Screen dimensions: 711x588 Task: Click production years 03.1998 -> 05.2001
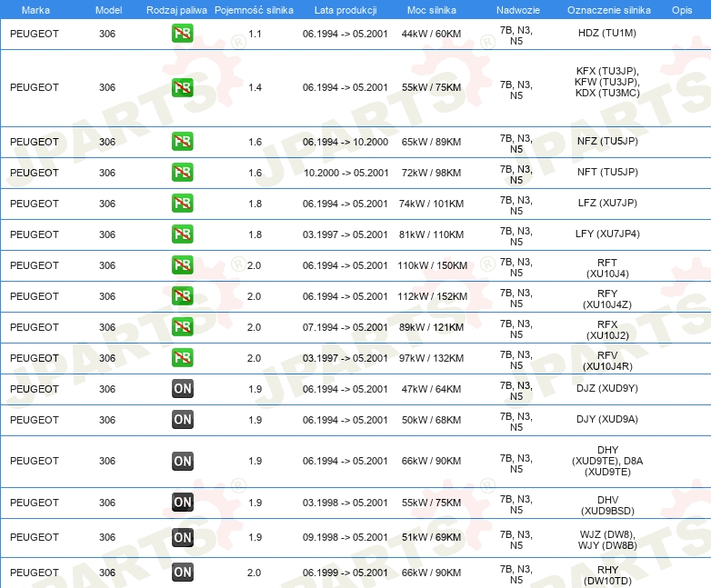click(345, 503)
